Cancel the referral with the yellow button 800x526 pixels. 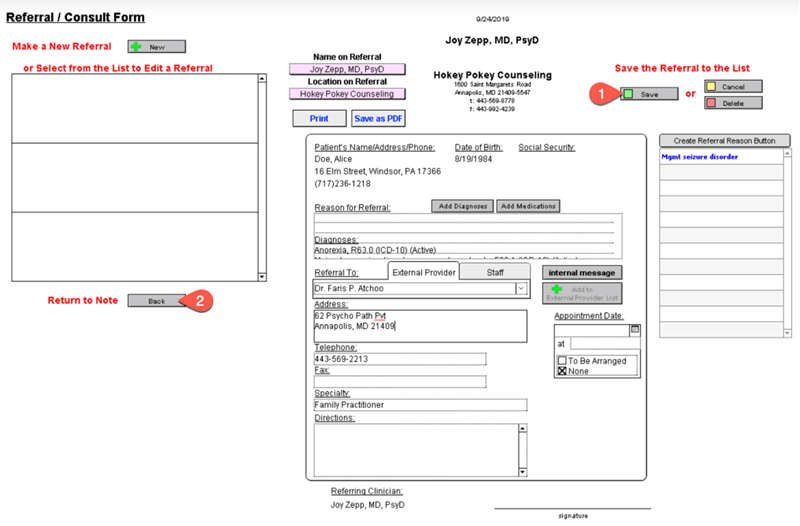pos(733,87)
